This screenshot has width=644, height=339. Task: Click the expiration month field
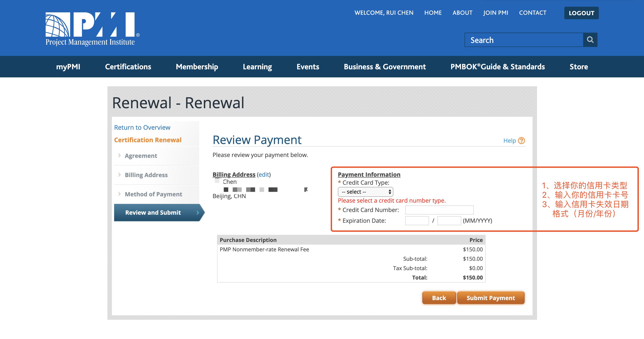pyautogui.click(x=417, y=220)
